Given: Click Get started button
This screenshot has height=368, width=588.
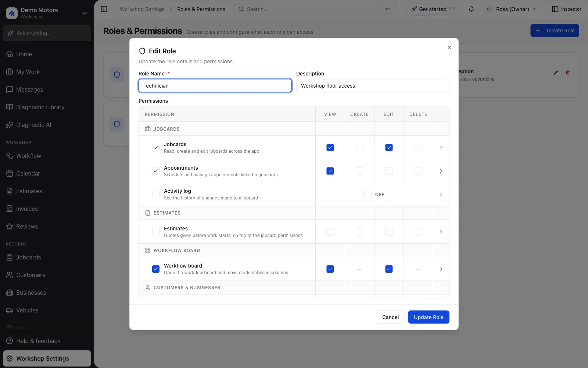Looking at the screenshot, I should 434,9.
